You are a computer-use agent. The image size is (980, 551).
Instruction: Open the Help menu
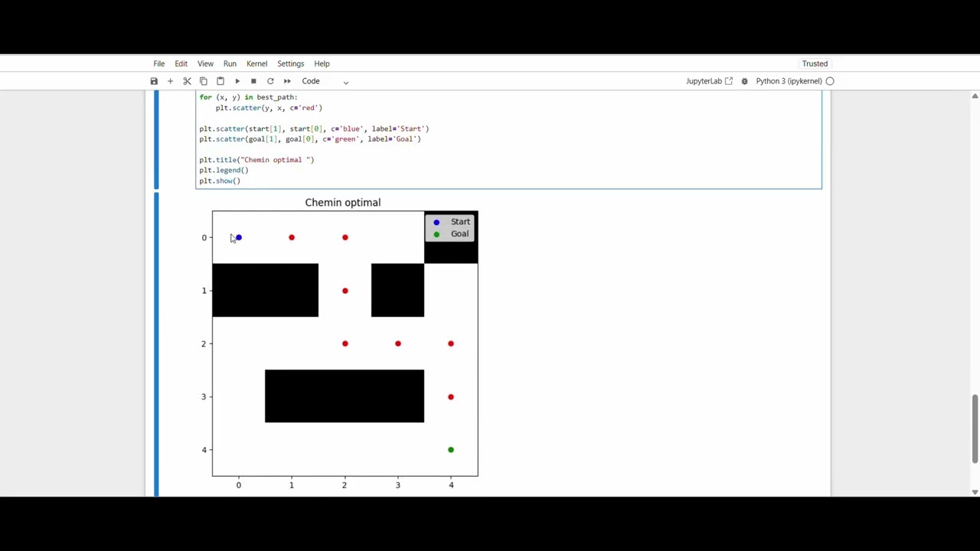(x=322, y=64)
